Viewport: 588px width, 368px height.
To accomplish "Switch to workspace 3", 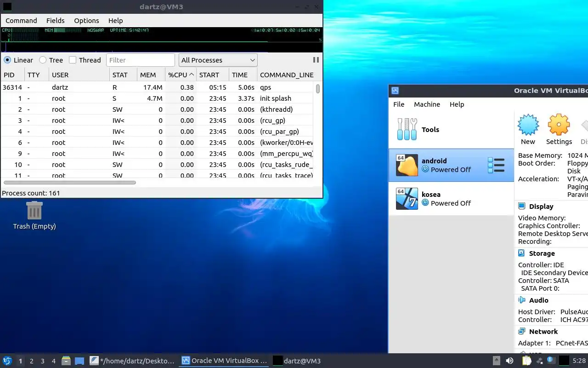I will [x=42, y=361].
